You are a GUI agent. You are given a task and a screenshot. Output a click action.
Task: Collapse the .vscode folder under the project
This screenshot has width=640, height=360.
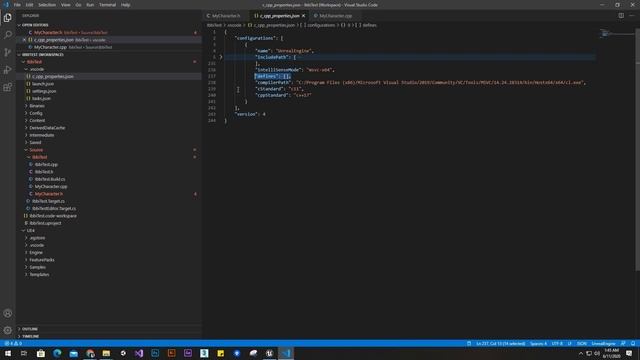pyautogui.click(x=37, y=69)
